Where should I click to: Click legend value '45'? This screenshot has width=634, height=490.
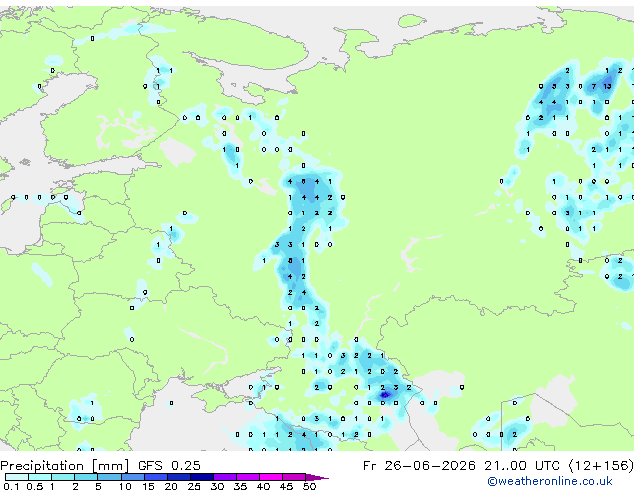pos(286,486)
